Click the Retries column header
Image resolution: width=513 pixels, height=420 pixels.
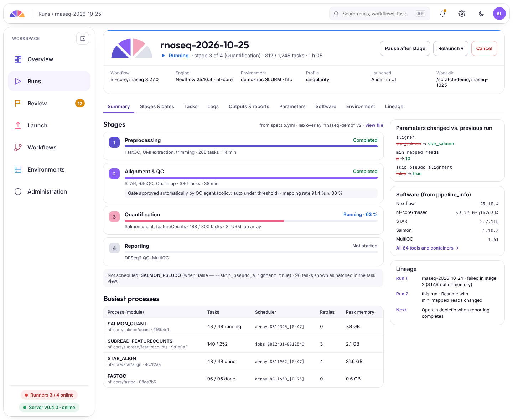(327, 312)
